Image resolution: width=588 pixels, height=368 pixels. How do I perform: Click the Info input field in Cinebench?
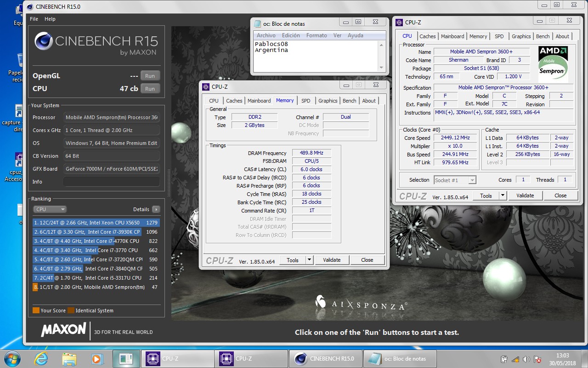[112, 182]
